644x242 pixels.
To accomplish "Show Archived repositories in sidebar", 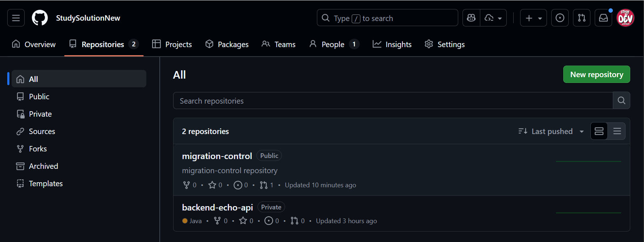I will (43, 166).
